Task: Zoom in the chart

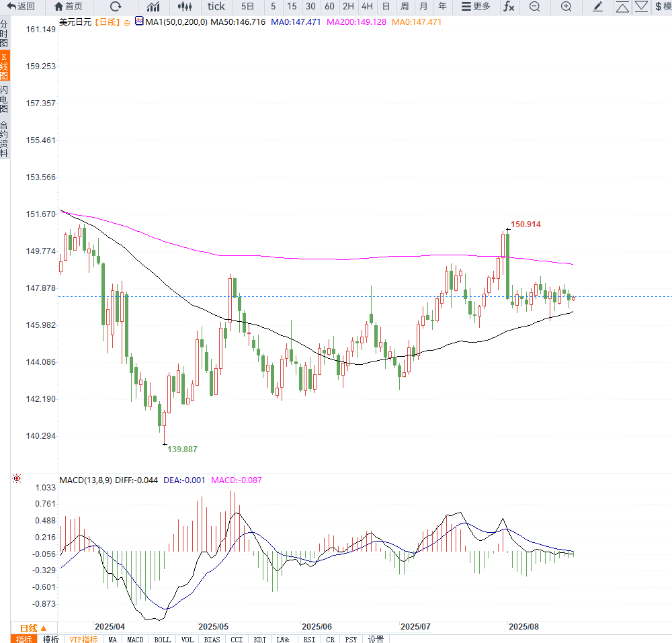Action: 566,7
